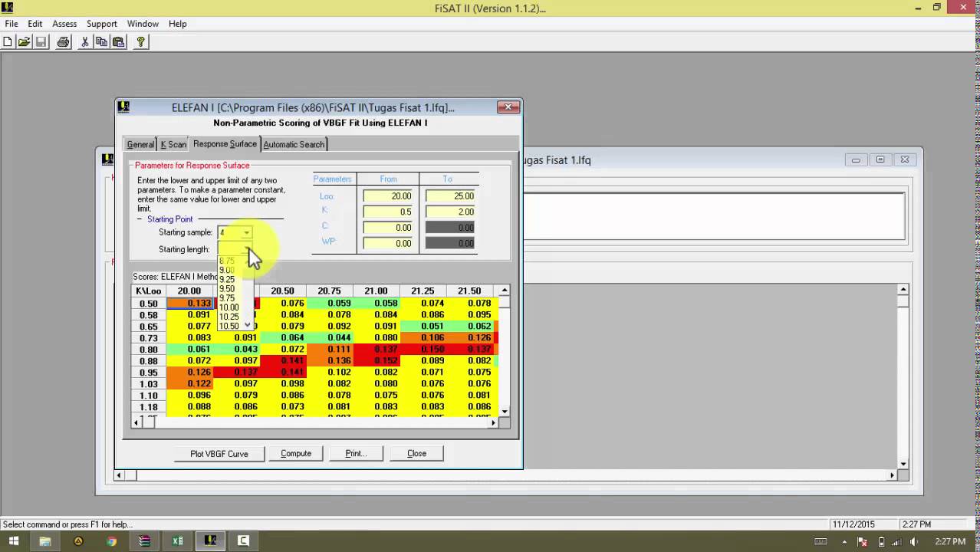Image resolution: width=980 pixels, height=552 pixels.
Task: Click the Print toolbar icon
Action: click(63, 42)
